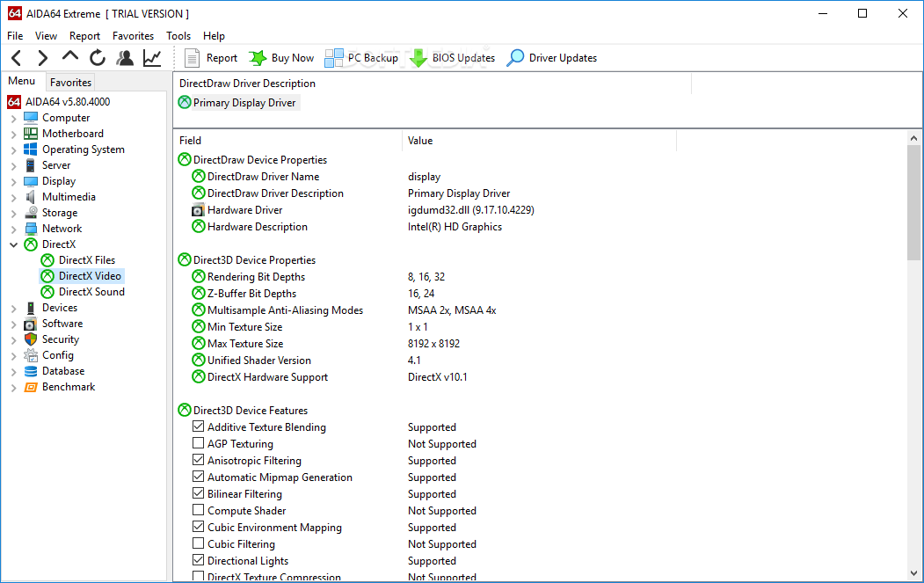
Task: Click the Value column header
Action: click(x=539, y=141)
